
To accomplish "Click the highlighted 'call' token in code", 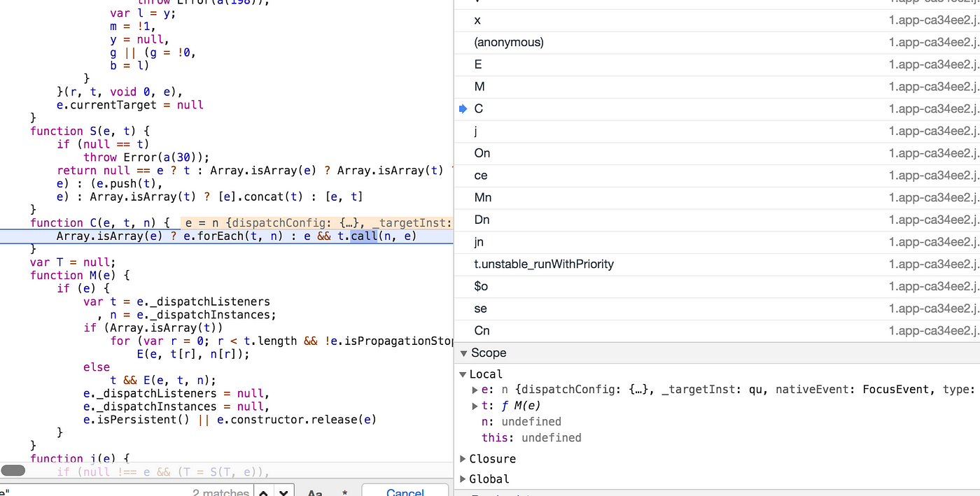I will click(364, 236).
